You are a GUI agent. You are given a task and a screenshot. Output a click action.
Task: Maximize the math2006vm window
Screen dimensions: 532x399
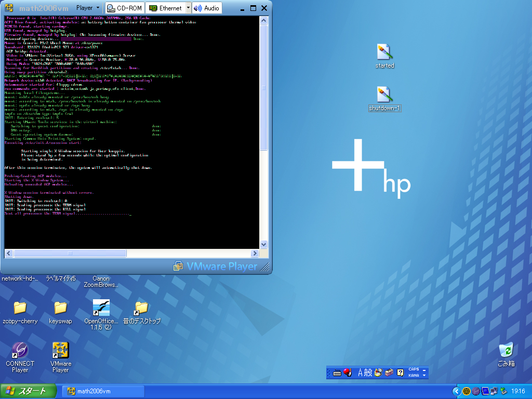(x=253, y=8)
